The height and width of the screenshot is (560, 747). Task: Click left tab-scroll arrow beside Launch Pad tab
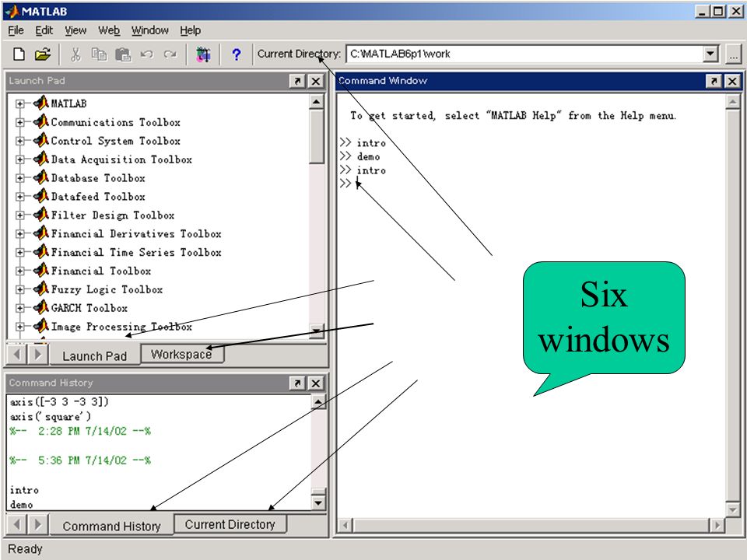click(x=17, y=355)
